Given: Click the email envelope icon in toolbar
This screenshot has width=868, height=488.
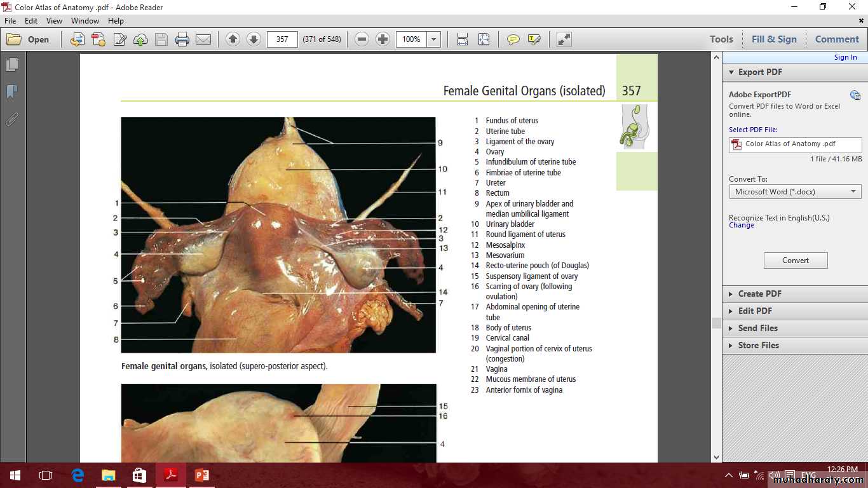Looking at the screenshot, I should coord(203,39).
